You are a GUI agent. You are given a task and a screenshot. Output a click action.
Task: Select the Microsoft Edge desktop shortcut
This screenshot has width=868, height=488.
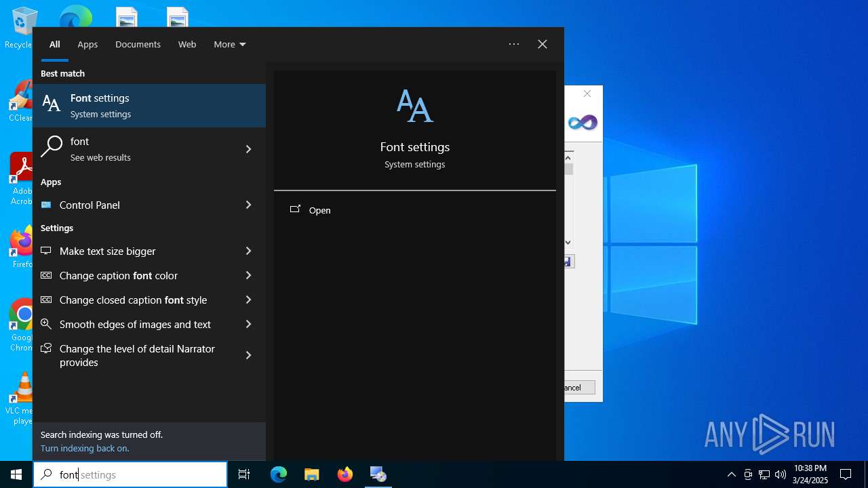coord(76,16)
